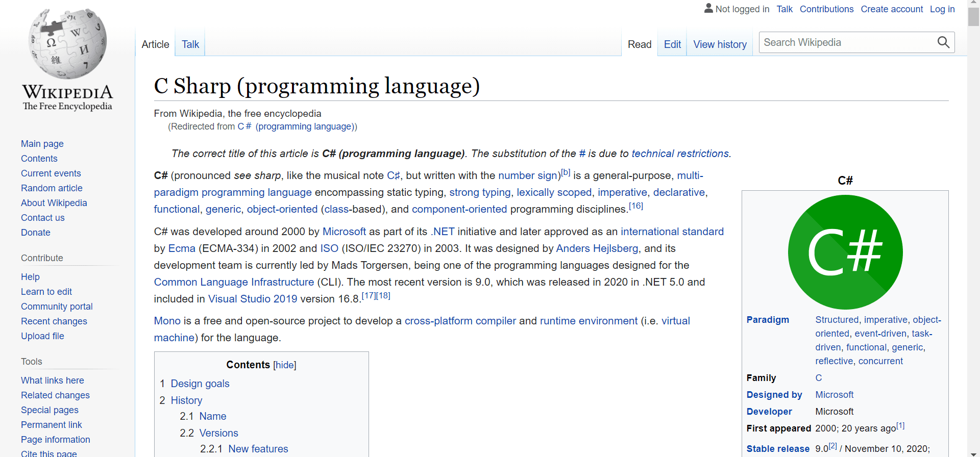Click the Paradigm infobox label

pos(768,320)
